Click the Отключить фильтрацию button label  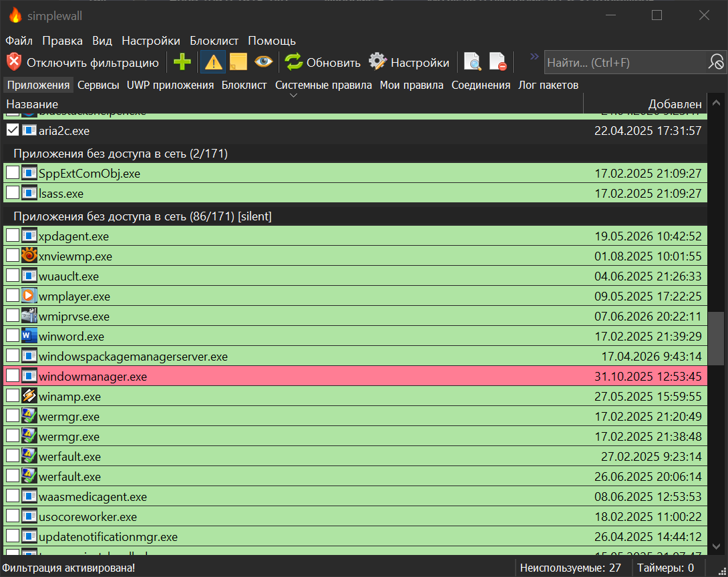pyautogui.click(x=93, y=62)
